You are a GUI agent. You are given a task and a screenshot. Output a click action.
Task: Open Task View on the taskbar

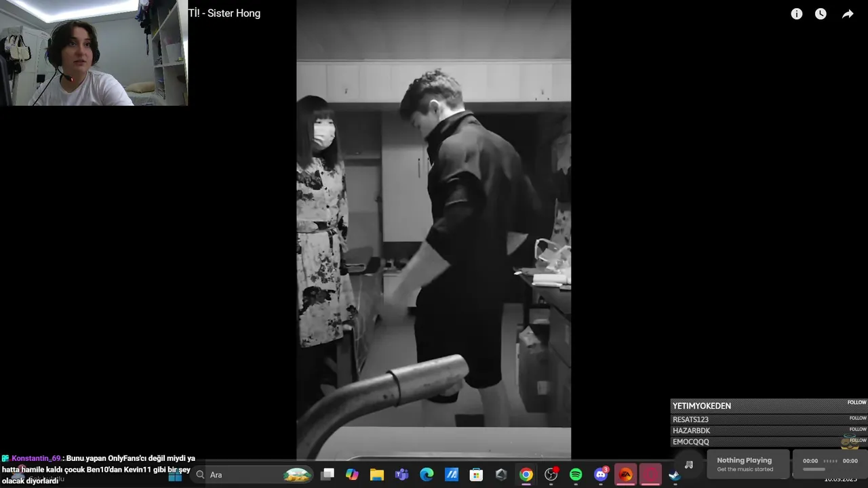click(x=328, y=474)
